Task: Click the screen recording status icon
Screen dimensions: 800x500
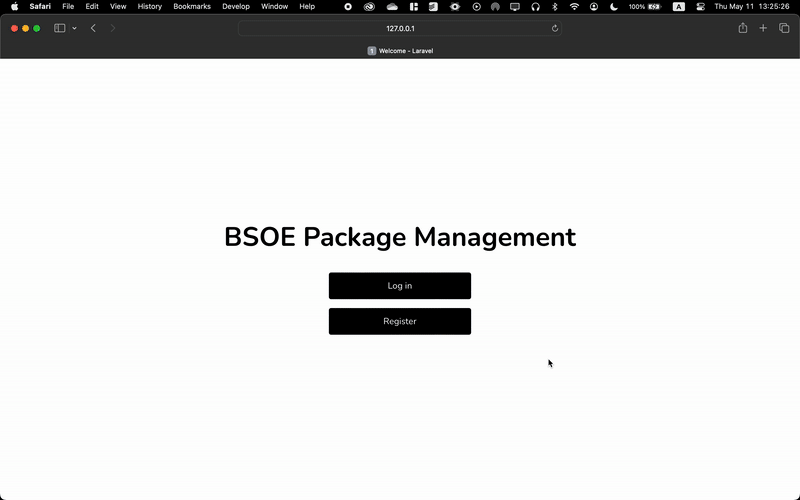Action: click(348, 7)
